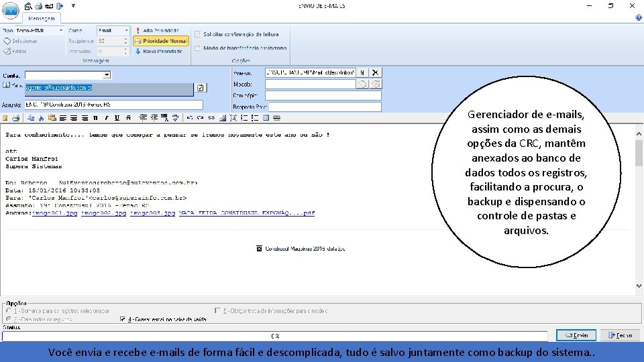Click the cut scissors icon
This screenshot has height=362, width=644.
click(x=42, y=118)
